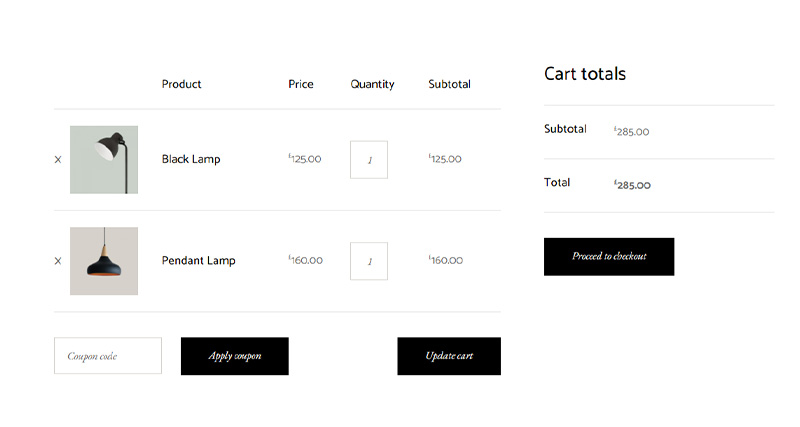Click the Black Lamp price of 125.00
The image size is (800, 427).
305,159
